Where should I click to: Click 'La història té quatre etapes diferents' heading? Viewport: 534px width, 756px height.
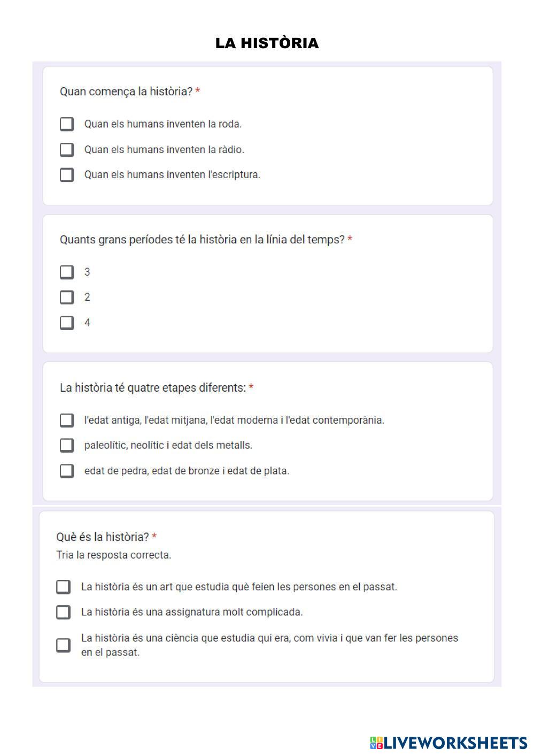[x=153, y=388]
